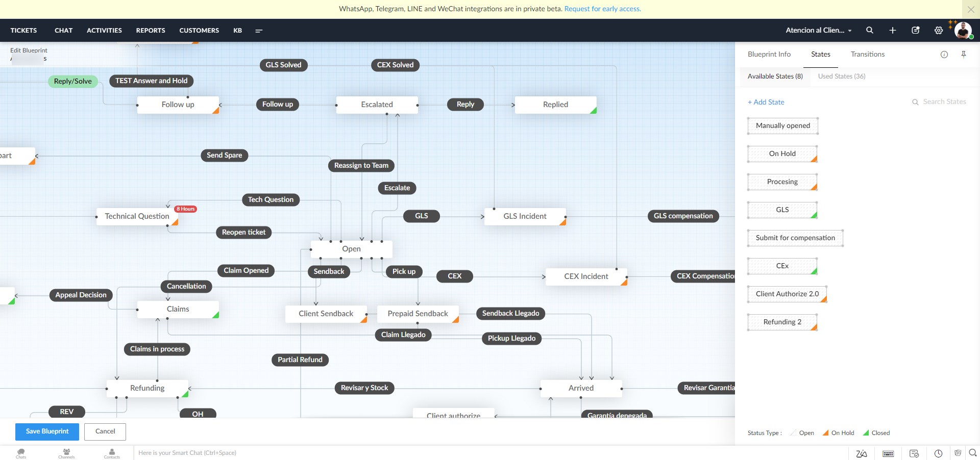Click the Search States magnifier icon
The height and width of the screenshot is (460, 980).
(916, 102)
